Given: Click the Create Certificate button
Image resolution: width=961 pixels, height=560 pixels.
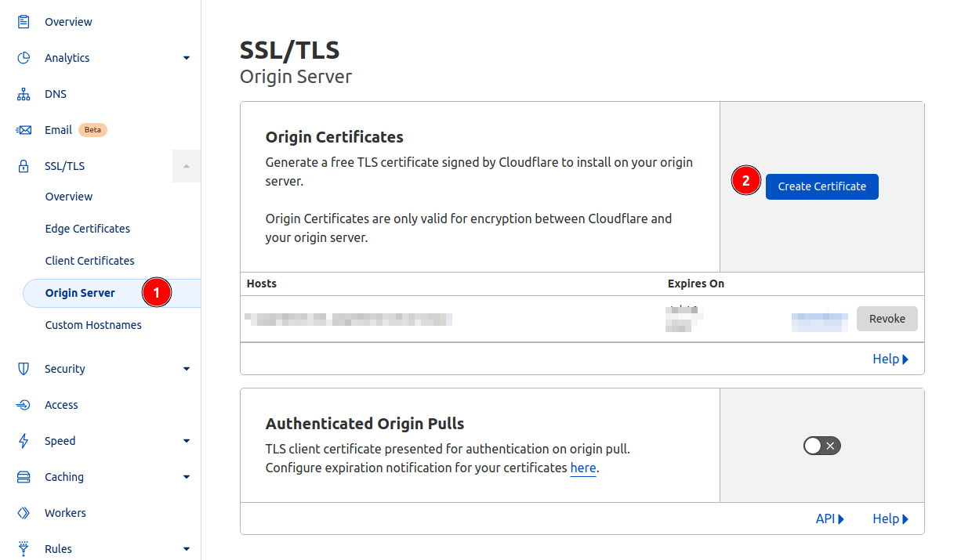Looking at the screenshot, I should click(821, 186).
